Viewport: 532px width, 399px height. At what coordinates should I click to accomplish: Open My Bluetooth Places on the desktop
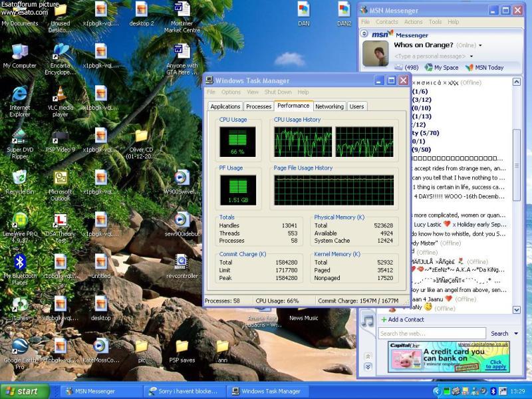click(x=20, y=270)
